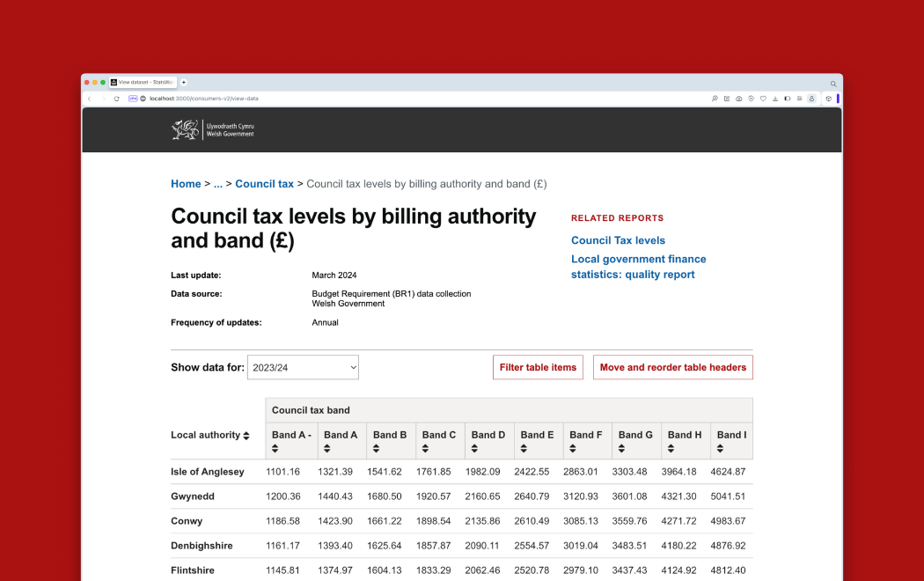Open extensions via the puzzle icon

click(x=828, y=99)
